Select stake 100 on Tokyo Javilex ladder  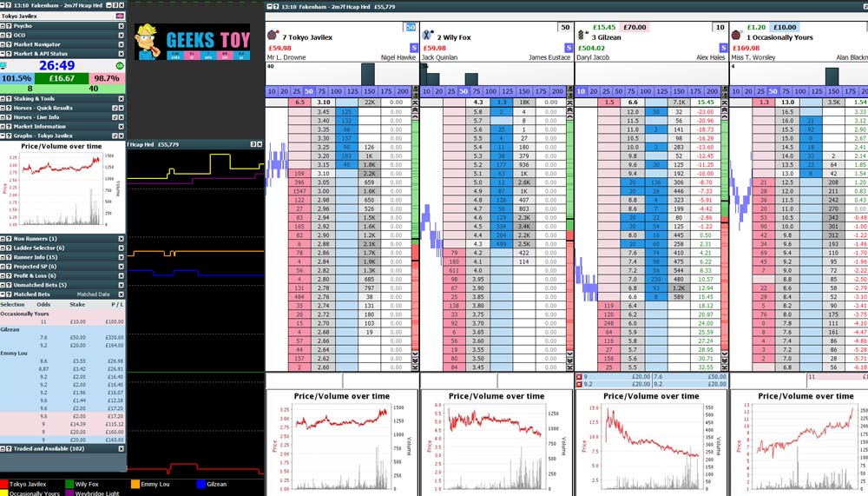coord(336,91)
